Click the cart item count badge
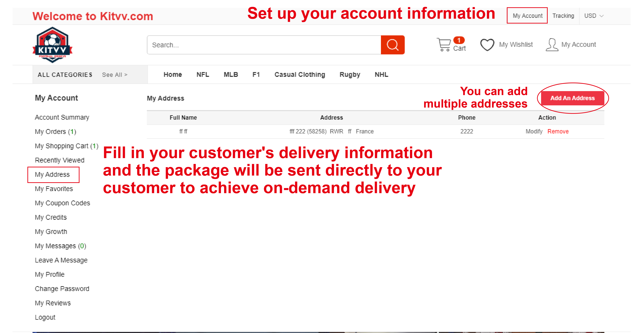 [459, 40]
